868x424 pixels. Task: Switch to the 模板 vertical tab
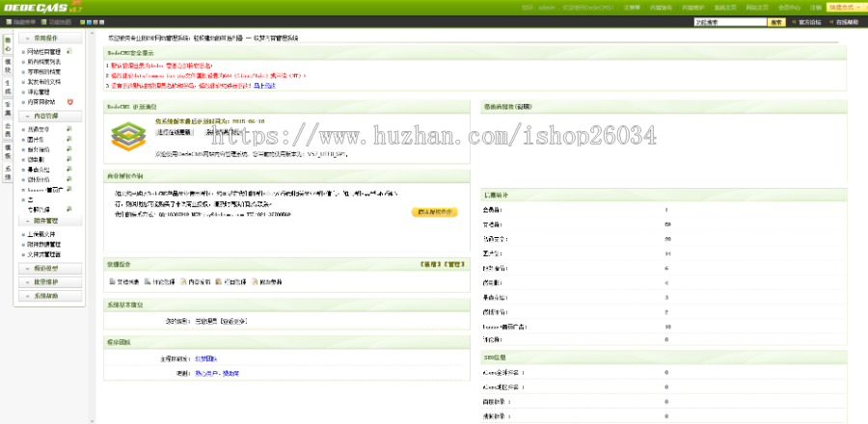click(x=8, y=151)
